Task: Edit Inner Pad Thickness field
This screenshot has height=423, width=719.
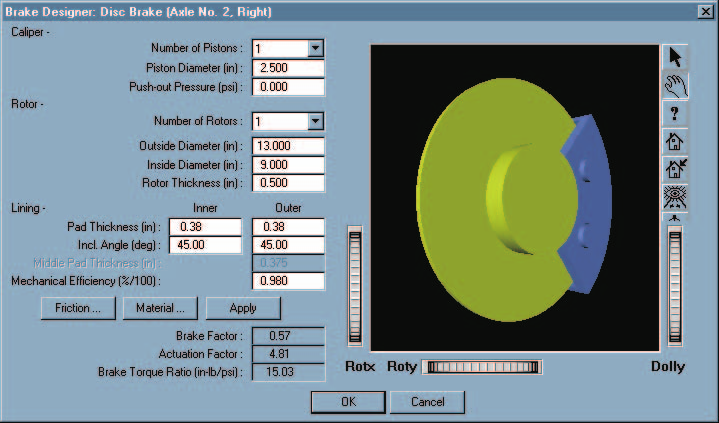Action: pyautogui.click(x=205, y=227)
